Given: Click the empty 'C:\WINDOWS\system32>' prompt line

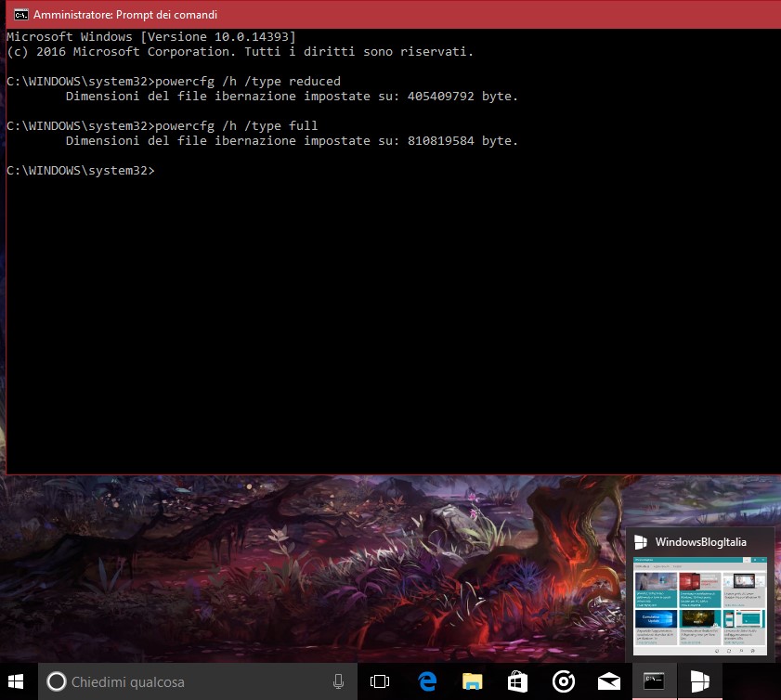Looking at the screenshot, I should click(81, 171).
